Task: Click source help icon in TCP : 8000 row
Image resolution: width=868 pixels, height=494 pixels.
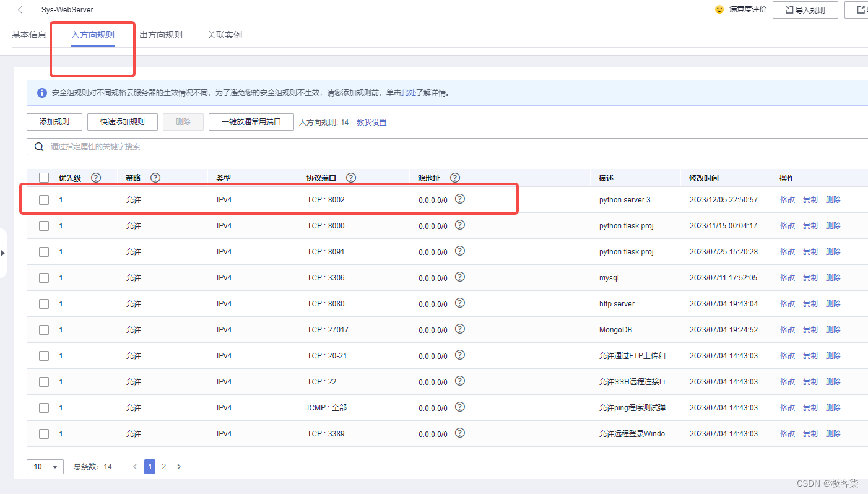Action: (x=459, y=225)
